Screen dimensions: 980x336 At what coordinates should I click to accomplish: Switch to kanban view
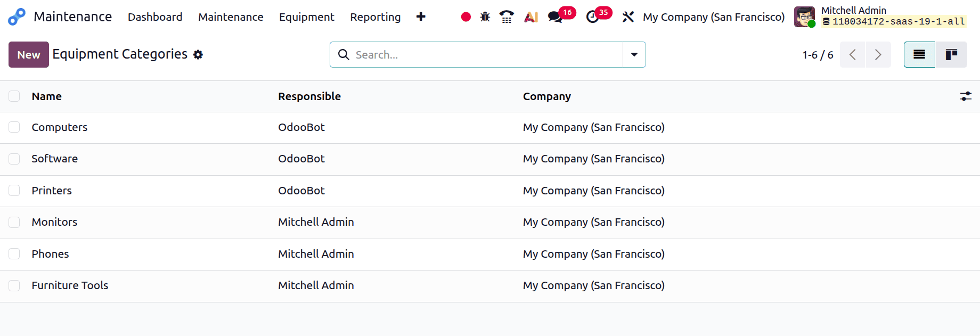[x=951, y=54]
